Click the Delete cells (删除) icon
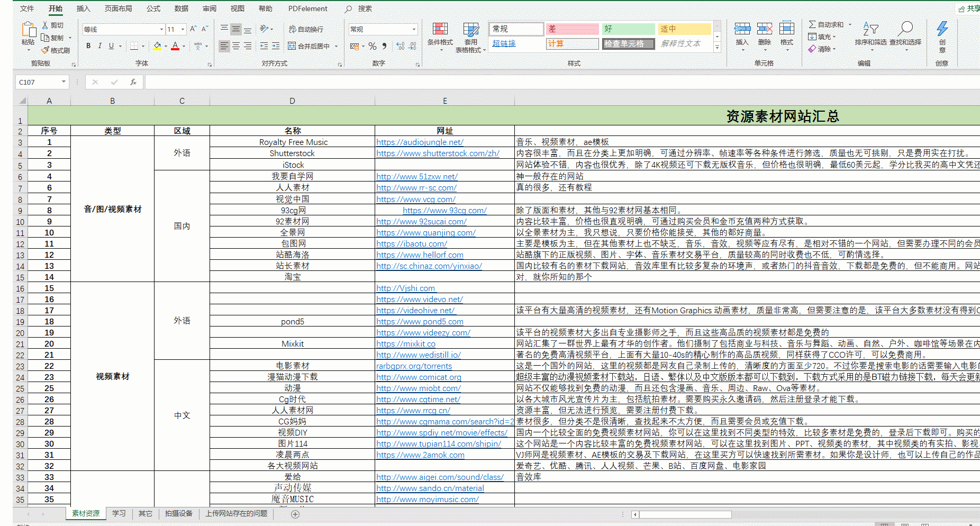 pos(765,29)
